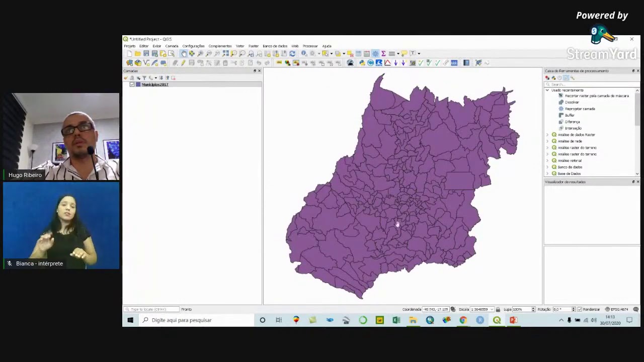Open history clock icon in processing toolbox
The image size is (644, 362).
pos(559,78)
